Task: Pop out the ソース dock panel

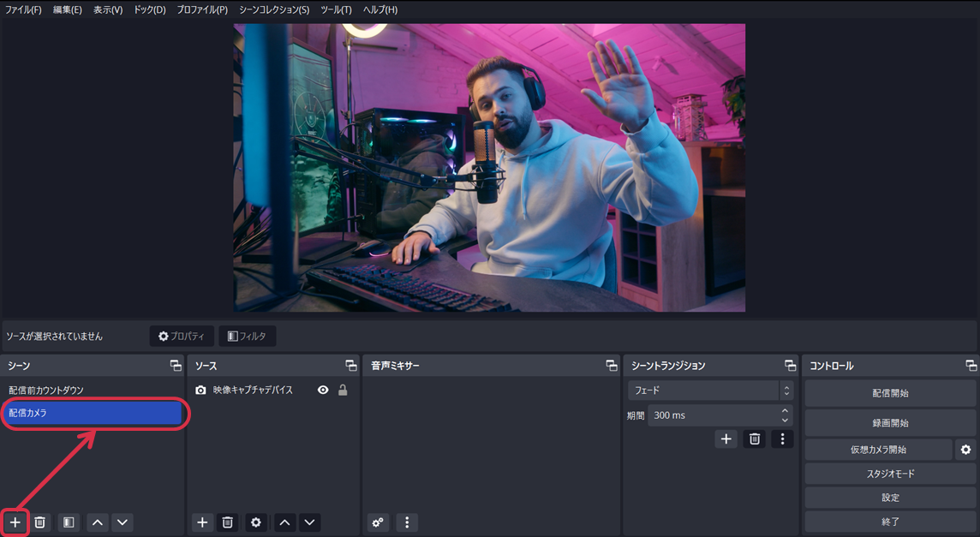Action: pyautogui.click(x=350, y=366)
